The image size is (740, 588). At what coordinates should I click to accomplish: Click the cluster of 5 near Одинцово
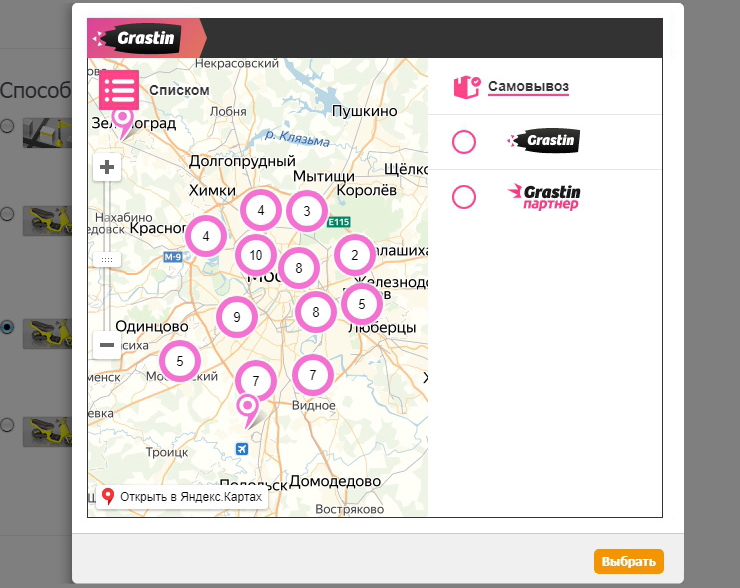[x=180, y=361]
